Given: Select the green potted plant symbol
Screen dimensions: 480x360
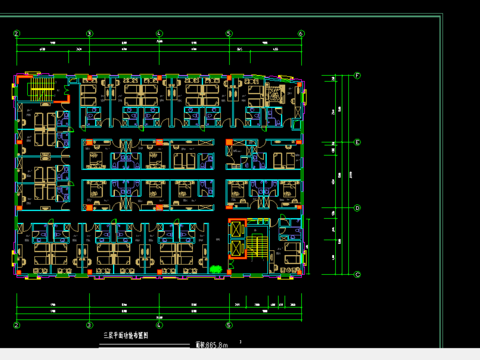Looking at the screenshot, I should [216, 269].
